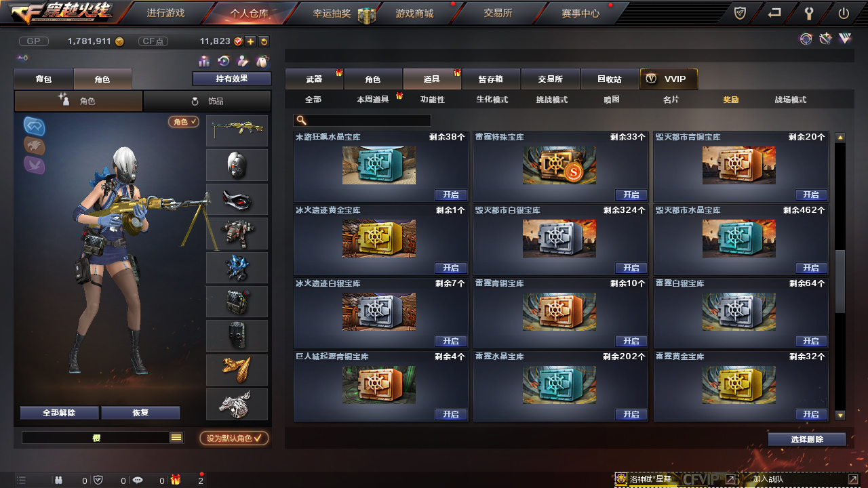Image resolution: width=868 pixels, height=488 pixels.
Task: Click the 选择删除 button
Action: coord(807,439)
